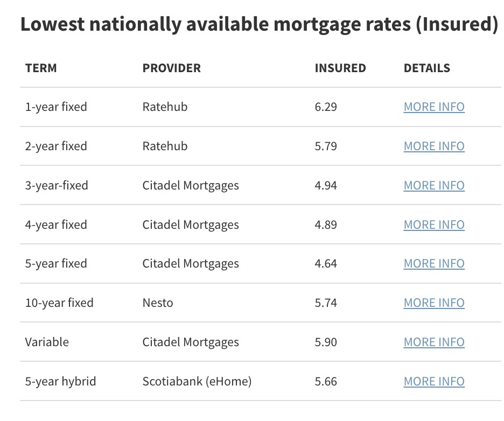504x421 pixels.
Task: Click the Nesto provider name
Action: click(x=158, y=303)
